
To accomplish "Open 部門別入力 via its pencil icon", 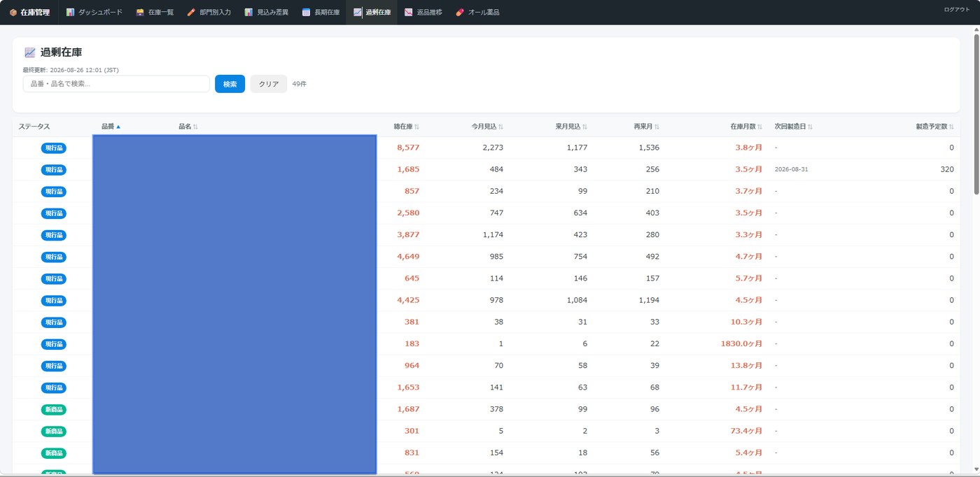I will (x=191, y=13).
